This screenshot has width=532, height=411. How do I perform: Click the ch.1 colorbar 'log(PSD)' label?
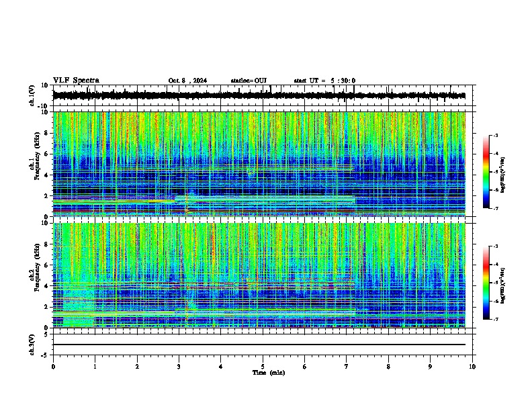tap(502, 175)
